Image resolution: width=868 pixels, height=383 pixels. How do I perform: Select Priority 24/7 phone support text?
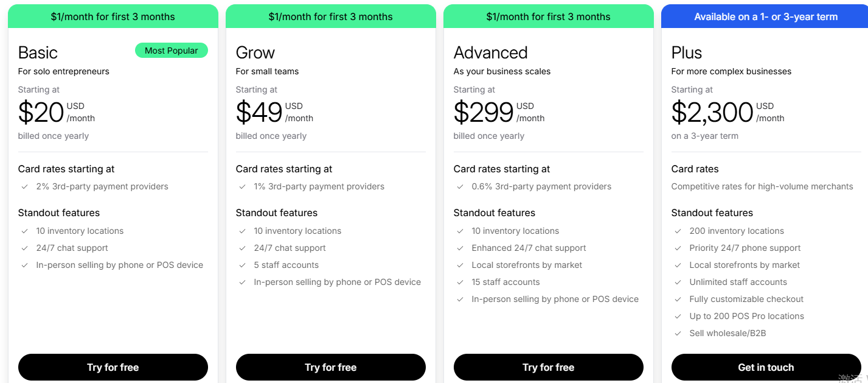tap(745, 248)
